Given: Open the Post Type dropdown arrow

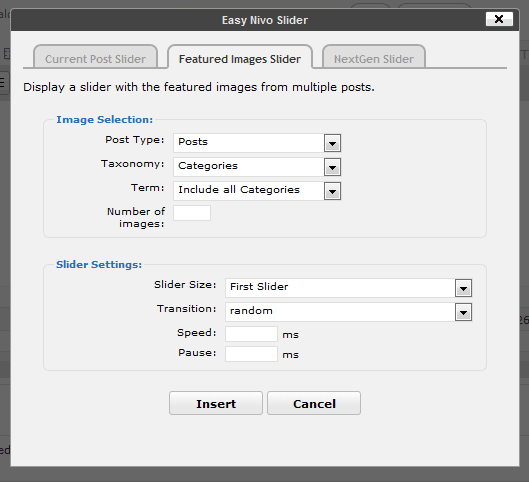Looking at the screenshot, I should 332,143.
